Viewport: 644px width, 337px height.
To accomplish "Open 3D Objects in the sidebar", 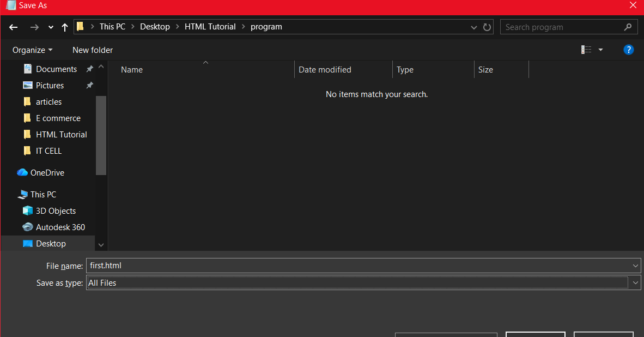I will [56, 211].
